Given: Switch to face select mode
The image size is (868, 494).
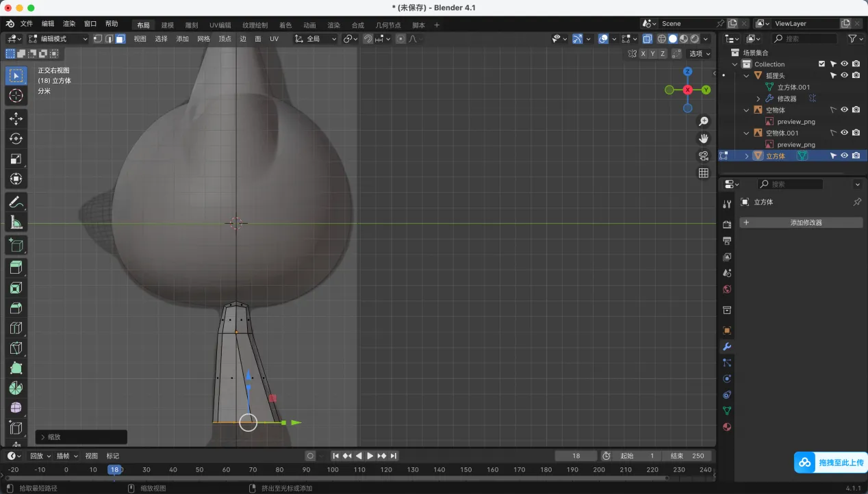Looking at the screenshot, I should 120,39.
